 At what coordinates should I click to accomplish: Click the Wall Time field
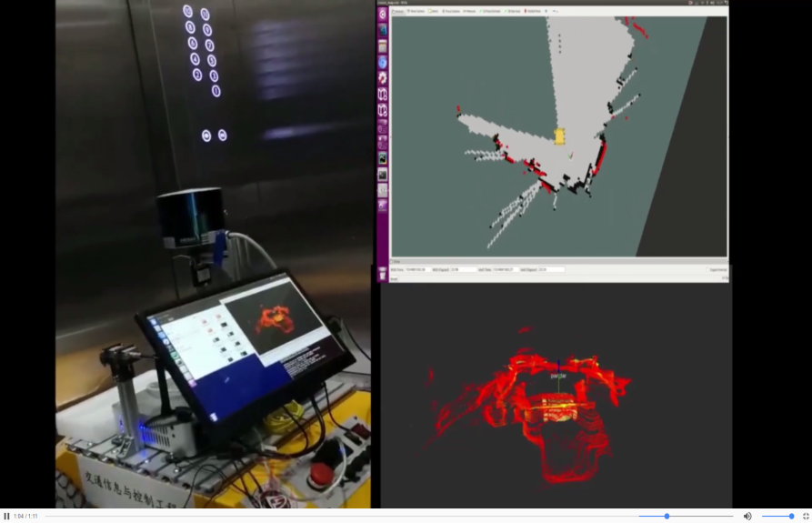(505, 270)
